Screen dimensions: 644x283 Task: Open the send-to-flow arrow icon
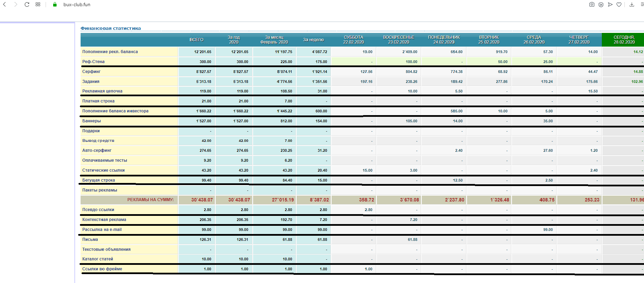(x=610, y=4)
